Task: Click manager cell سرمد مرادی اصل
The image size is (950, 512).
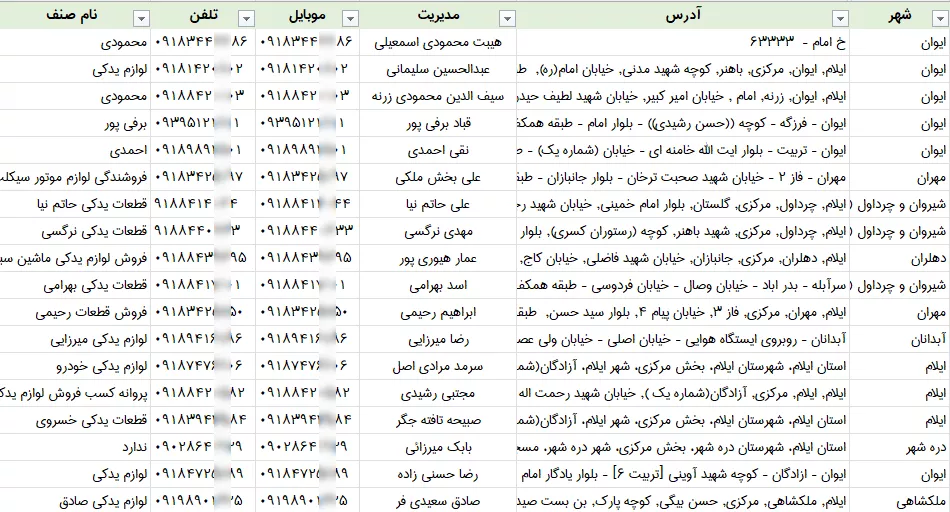Action: click(x=438, y=366)
